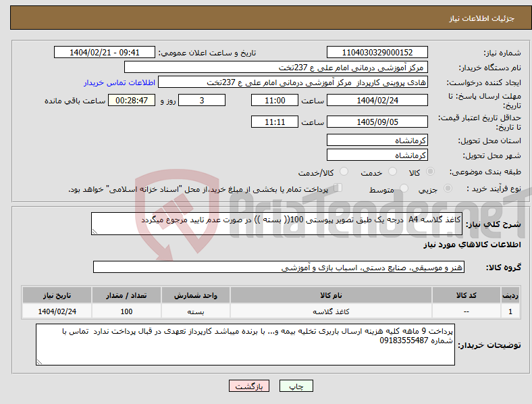Click the buyer organization name field
The height and width of the screenshot is (404, 532).
[276, 67]
